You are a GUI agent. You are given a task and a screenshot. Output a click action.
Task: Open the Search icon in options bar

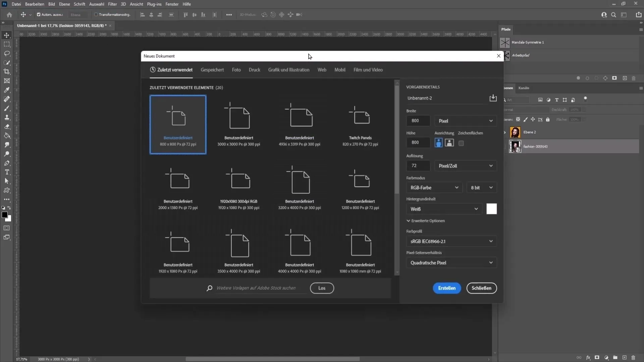613,15
